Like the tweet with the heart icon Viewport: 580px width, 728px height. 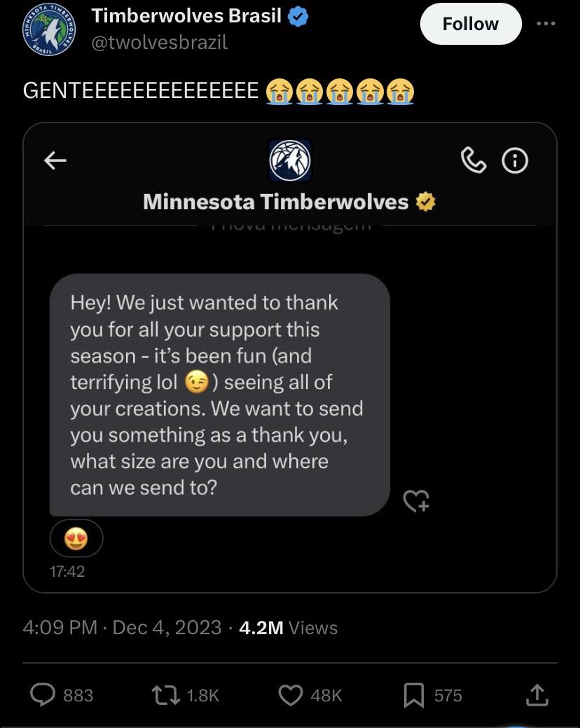290,694
